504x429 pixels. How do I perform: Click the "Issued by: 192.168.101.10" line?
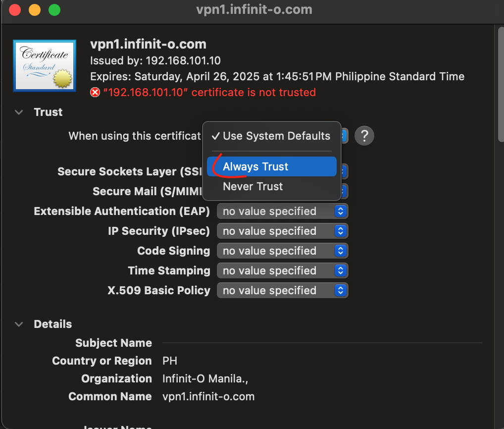[x=155, y=60]
